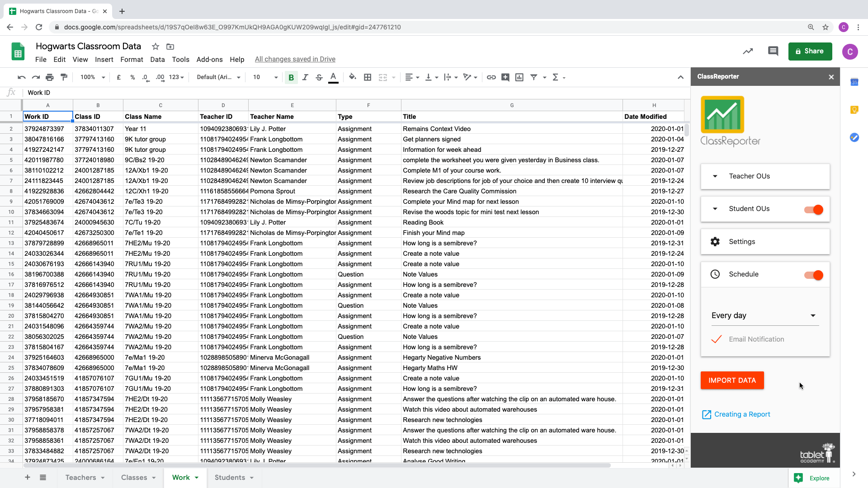Image resolution: width=868 pixels, height=488 pixels.
Task: Disable the Student OUs toggle
Action: point(814,210)
